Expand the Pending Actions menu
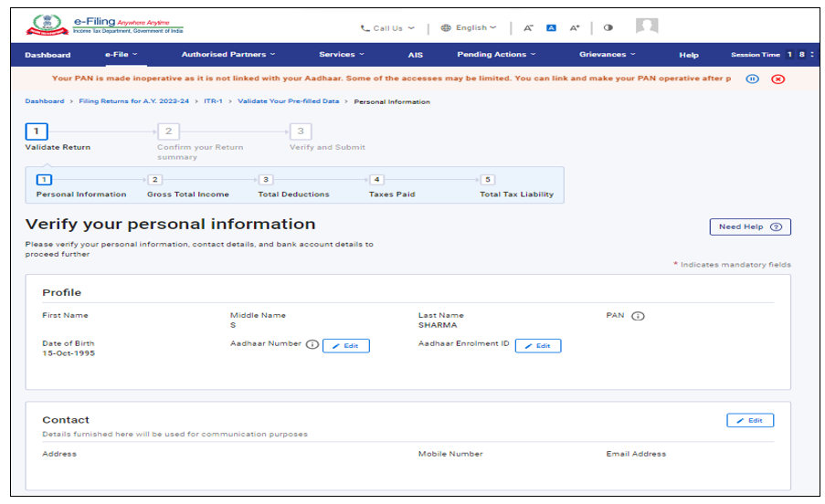Image resolution: width=825 pixels, height=504 pixels. point(496,55)
